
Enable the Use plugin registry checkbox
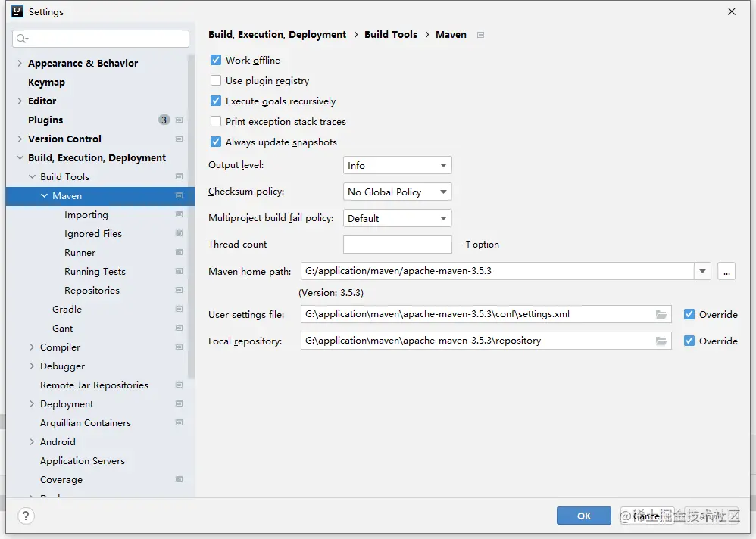[x=216, y=80]
